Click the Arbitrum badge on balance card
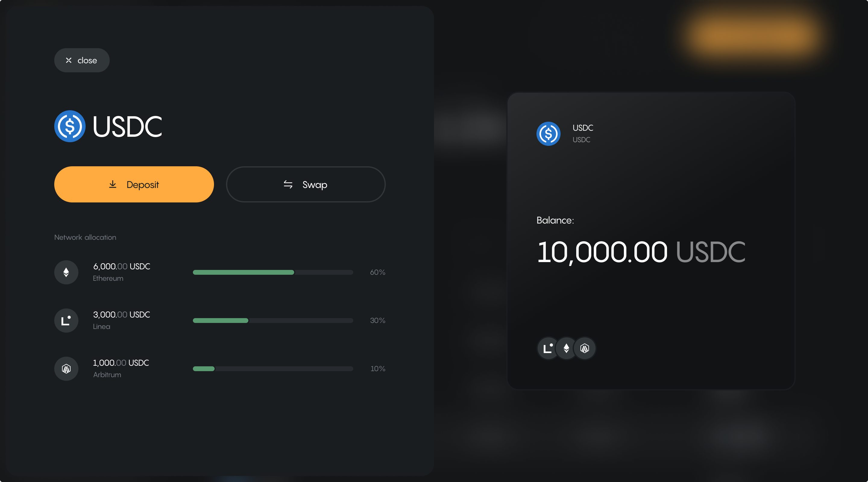868x482 pixels. pyautogui.click(x=585, y=348)
